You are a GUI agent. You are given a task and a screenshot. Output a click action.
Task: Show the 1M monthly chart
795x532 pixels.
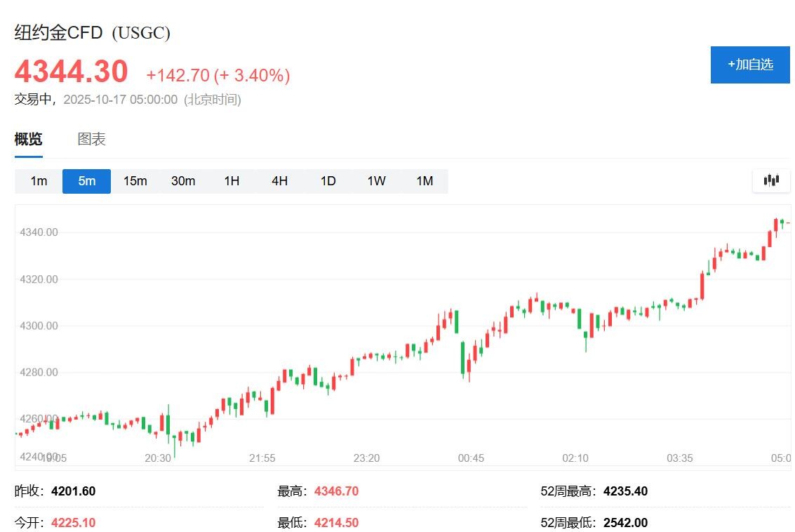tap(425, 181)
